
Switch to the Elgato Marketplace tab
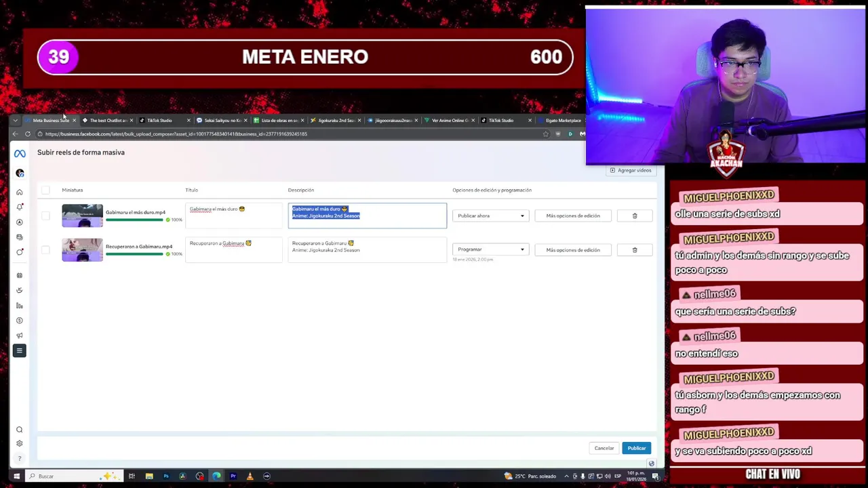coord(561,121)
